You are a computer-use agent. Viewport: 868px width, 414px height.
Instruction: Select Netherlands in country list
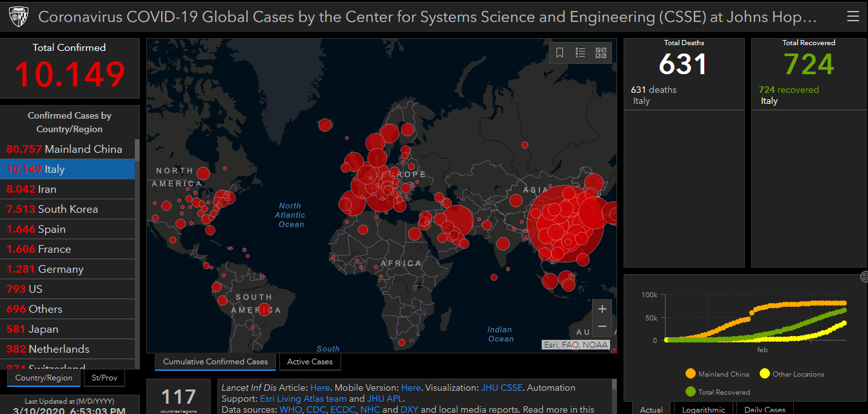click(x=67, y=349)
